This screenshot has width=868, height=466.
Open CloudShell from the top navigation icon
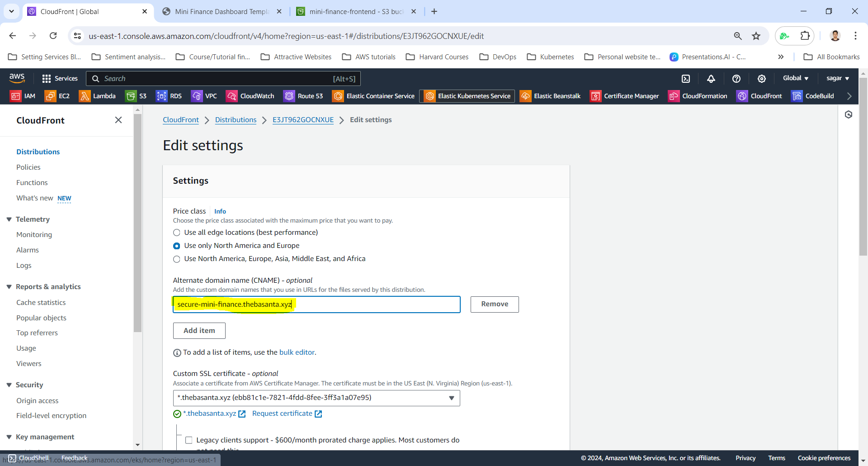[686, 79]
